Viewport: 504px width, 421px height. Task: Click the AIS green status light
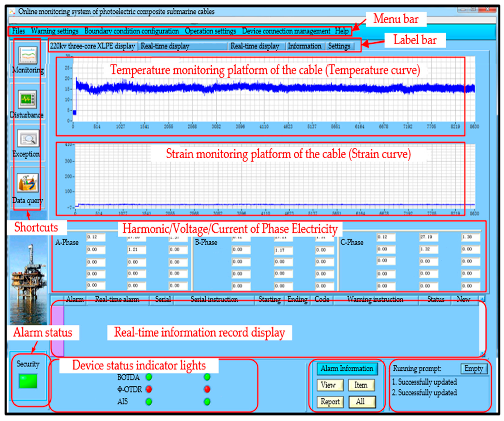(x=149, y=401)
